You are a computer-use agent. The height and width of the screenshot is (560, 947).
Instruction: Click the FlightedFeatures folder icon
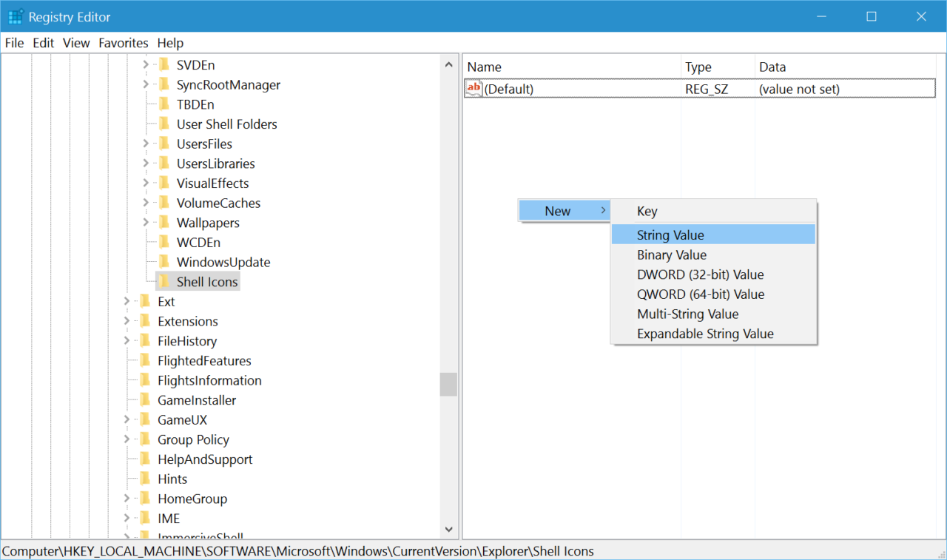(145, 360)
